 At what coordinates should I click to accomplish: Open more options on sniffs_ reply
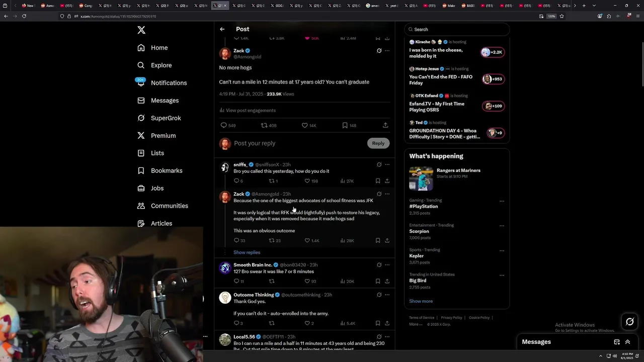click(x=387, y=164)
